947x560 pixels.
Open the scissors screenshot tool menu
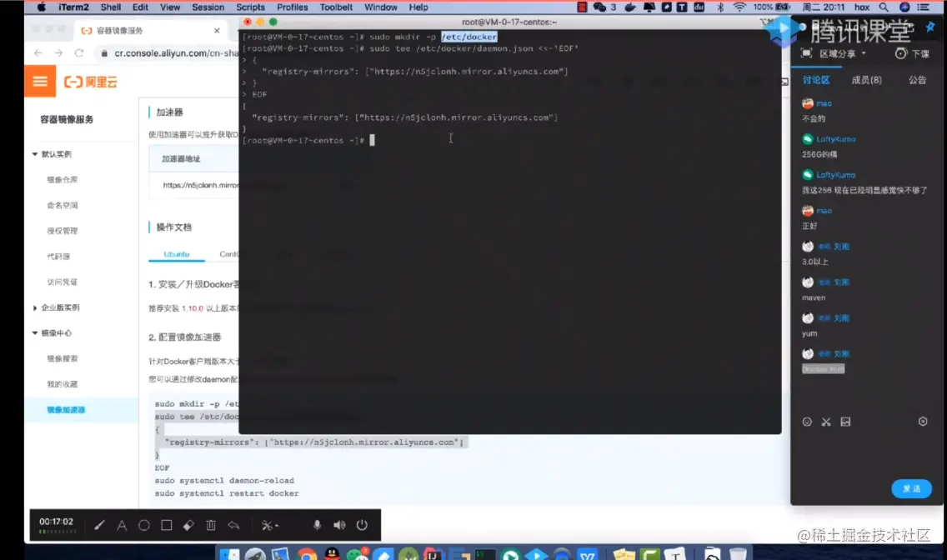[x=269, y=525]
